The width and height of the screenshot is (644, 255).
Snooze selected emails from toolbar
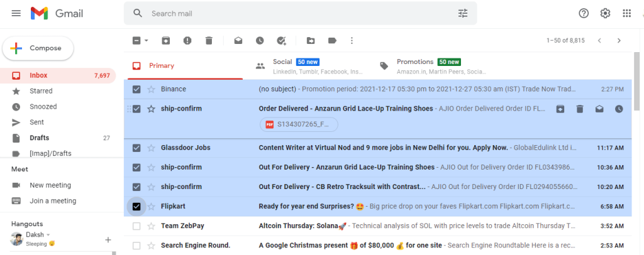260,41
